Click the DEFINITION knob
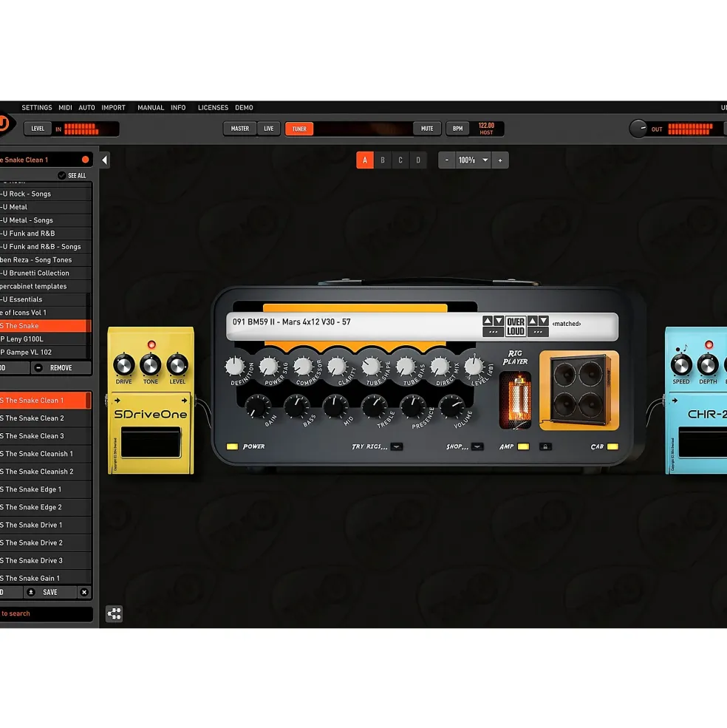The height and width of the screenshot is (728, 727). (235, 367)
